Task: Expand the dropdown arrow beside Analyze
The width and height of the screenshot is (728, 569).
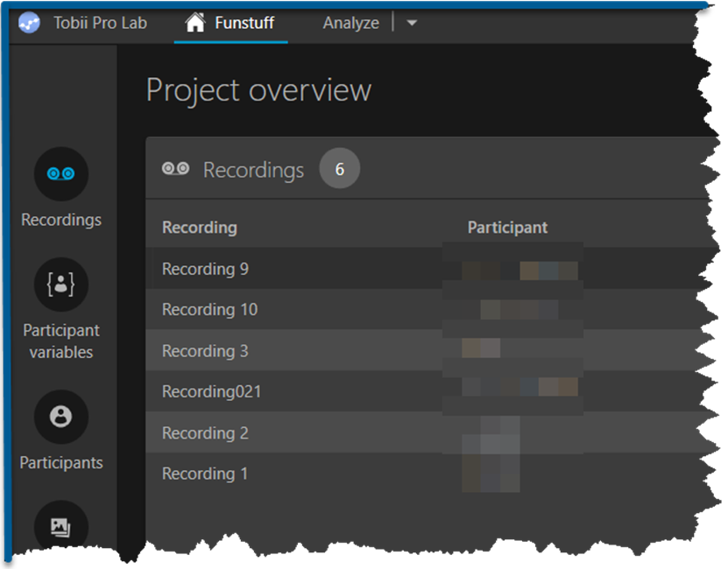Action: pyautogui.click(x=412, y=24)
